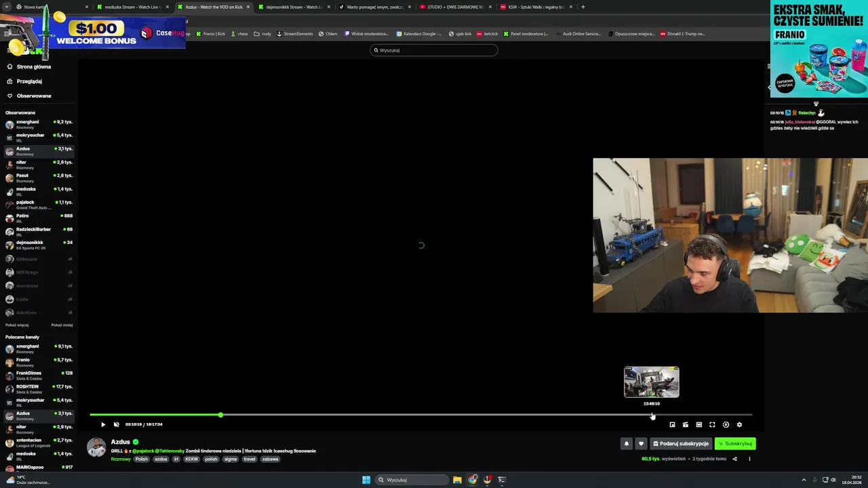Open the three-dot more options menu
This screenshot has width=868, height=488.
(x=749, y=459)
